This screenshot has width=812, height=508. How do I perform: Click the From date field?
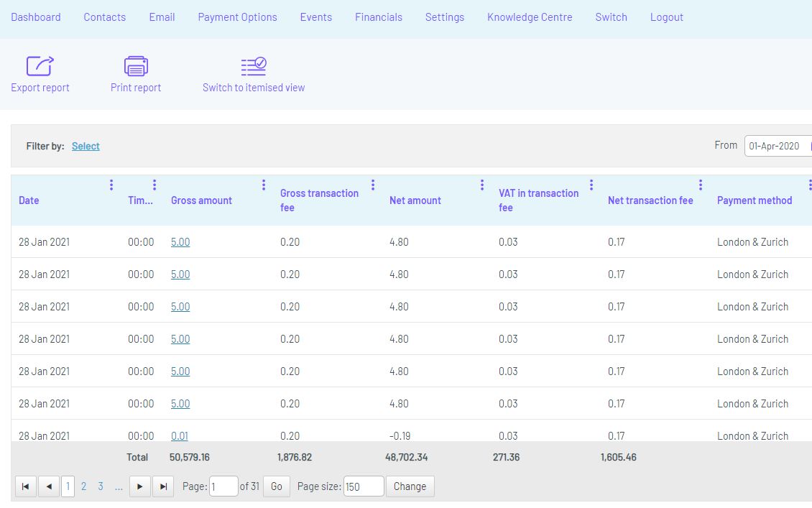coord(776,146)
